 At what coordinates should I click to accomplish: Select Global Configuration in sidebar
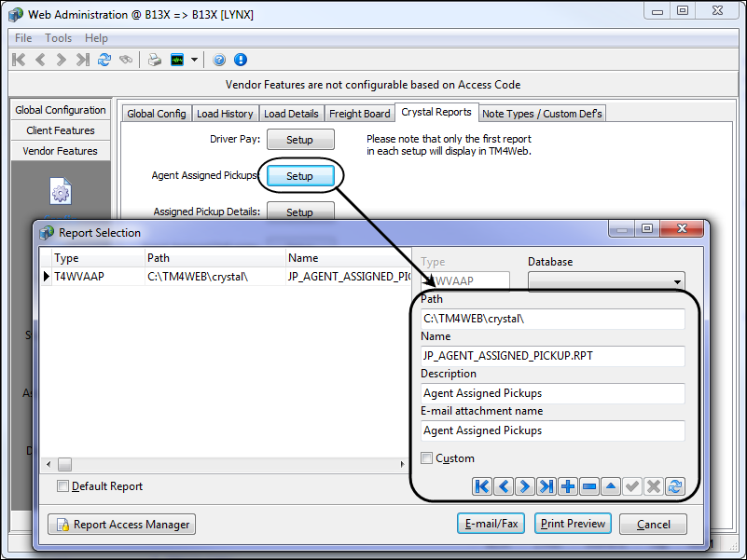click(61, 110)
